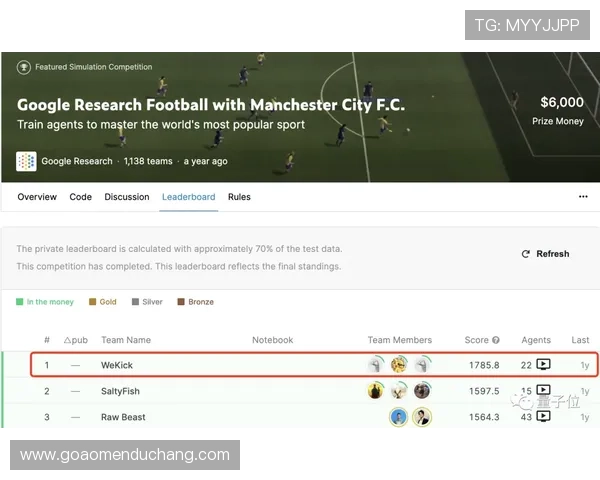Open the blue Raw Beast member avatar
This screenshot has width=600, height=480.
[x=398, y=417]
